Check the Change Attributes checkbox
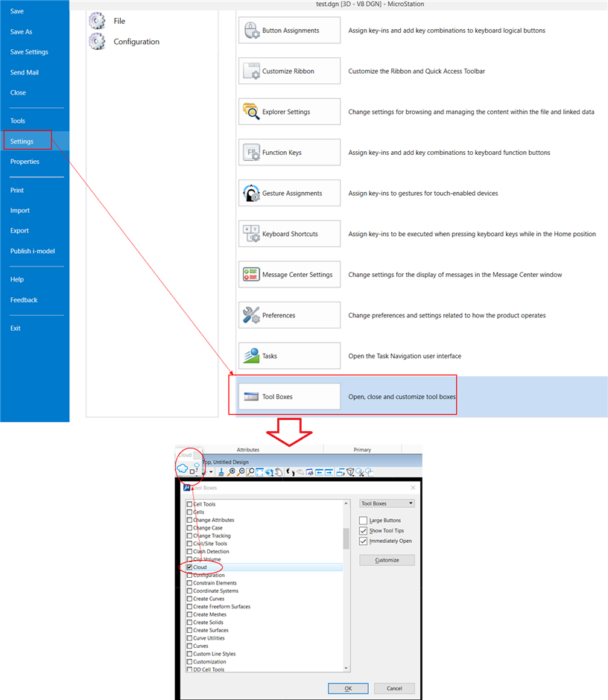Screen dimensions: 608x700 click(189, 520)
